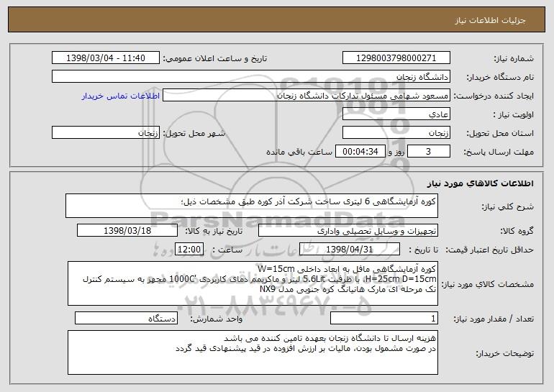The image size is (554, 392).
Task: Click the buyer name field دانشگاه زنجان
Action: pyautogui.click(x=251, y=77)
